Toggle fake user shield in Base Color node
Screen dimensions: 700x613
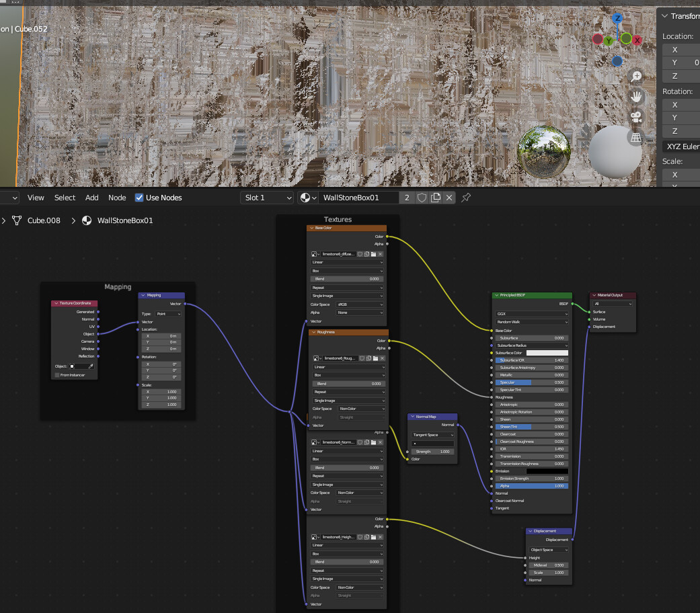360,254
